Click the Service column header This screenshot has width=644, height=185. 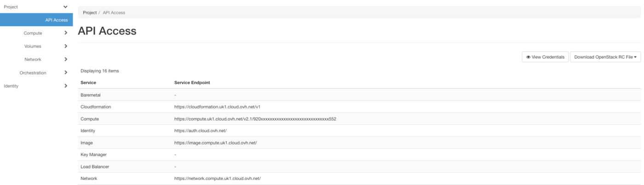pos(88,83)
